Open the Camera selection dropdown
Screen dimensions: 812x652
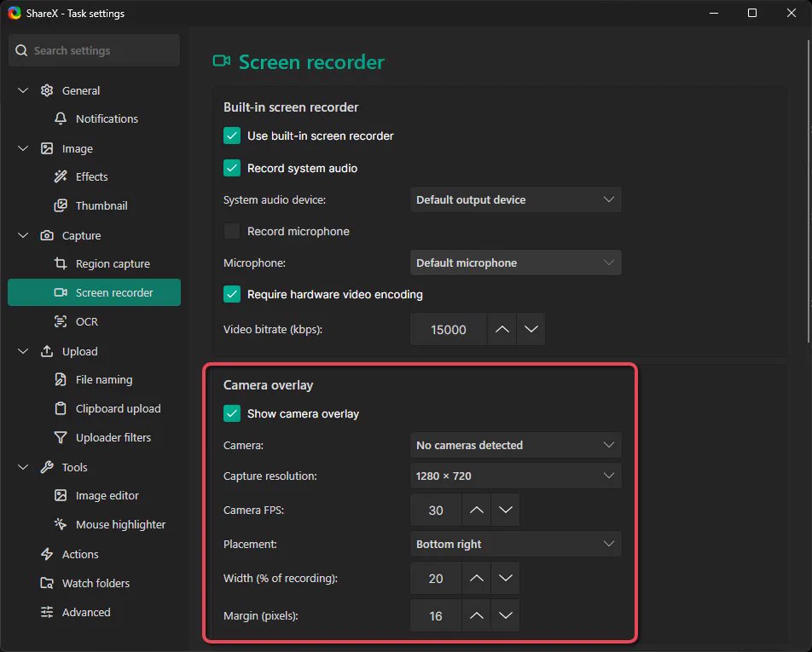[516, 445]
